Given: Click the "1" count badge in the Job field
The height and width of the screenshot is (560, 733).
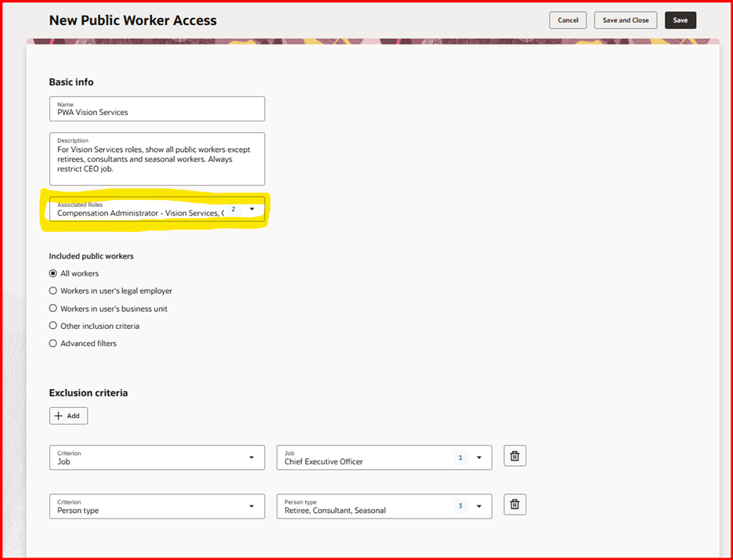Looking at the screenshot, I should 460,456.
